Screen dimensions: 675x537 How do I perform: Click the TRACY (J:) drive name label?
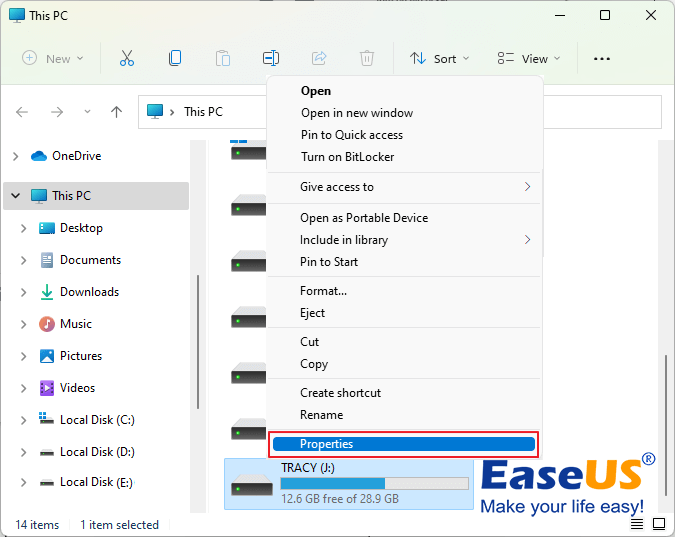(x=308, y=468)
